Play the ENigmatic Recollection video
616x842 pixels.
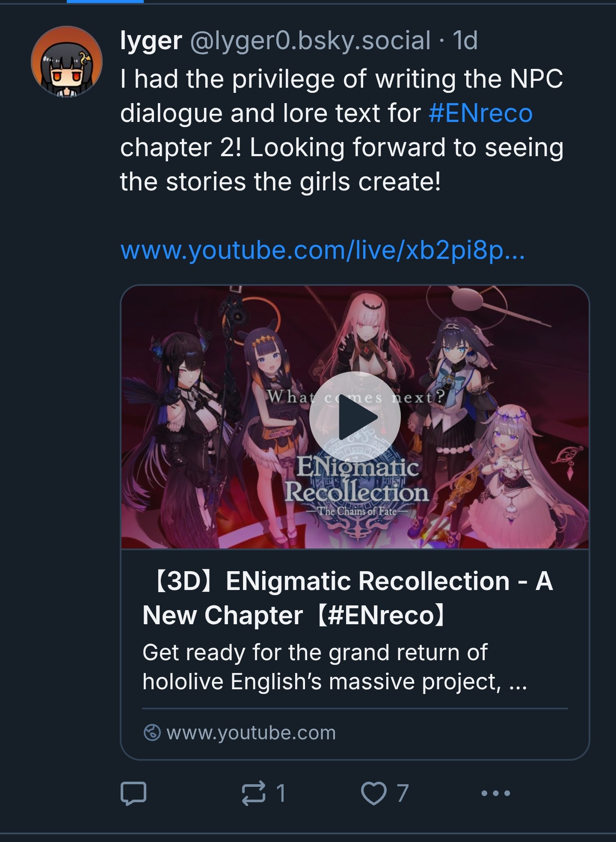pyautogui.click(x=355, y=417)
